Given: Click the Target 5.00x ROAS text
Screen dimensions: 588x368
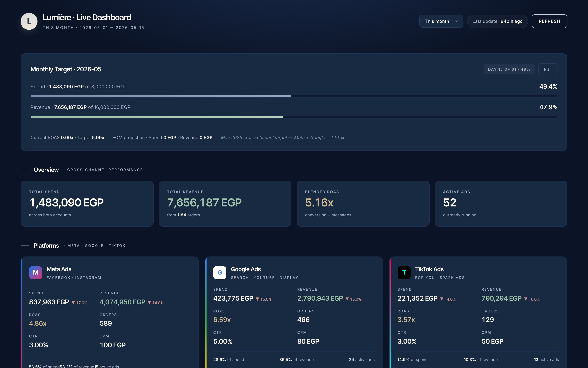Looking at the screenshot, I should pyautogui.click(x=91, y=137).
